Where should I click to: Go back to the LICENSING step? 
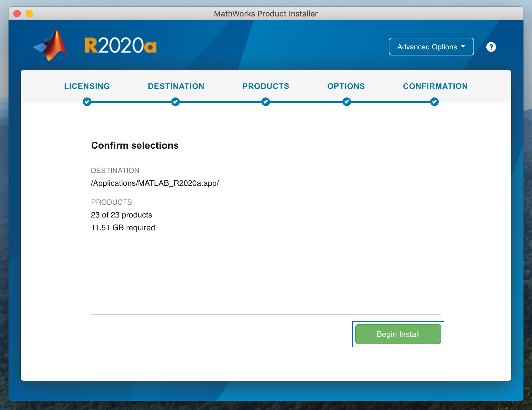pos(87,86)
